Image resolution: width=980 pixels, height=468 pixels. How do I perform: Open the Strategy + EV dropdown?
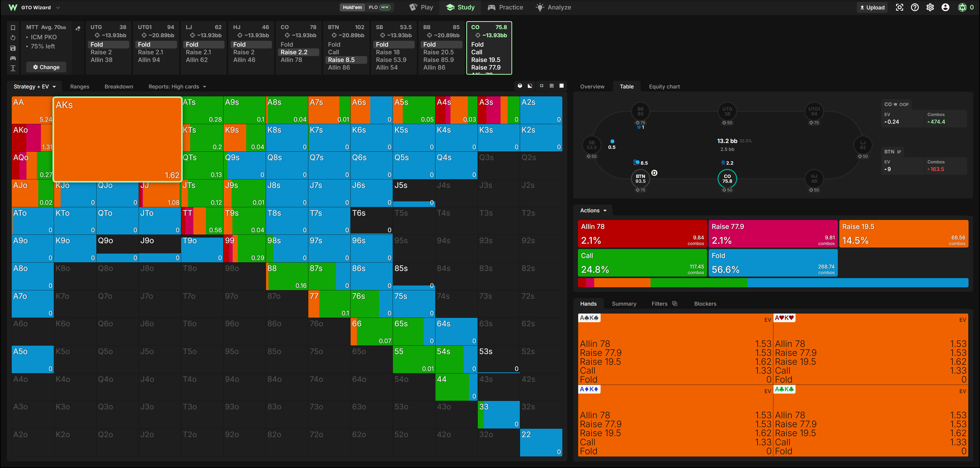click(x=35, y=86)
